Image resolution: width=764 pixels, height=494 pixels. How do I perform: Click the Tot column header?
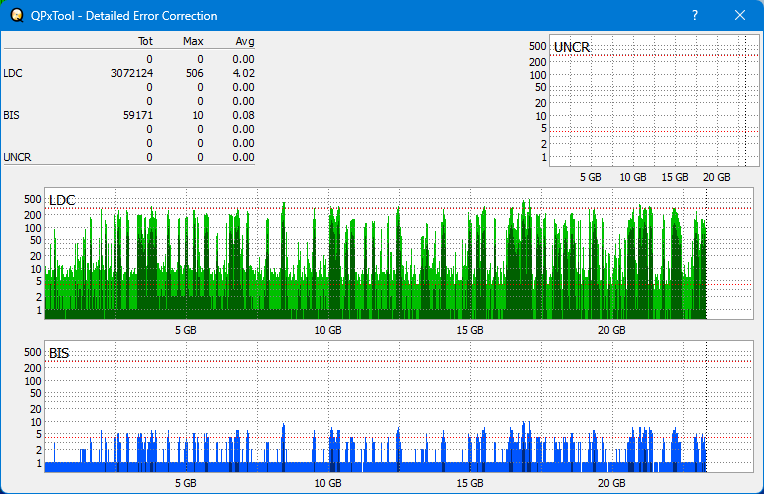pyautogui.click(x=145, y=41)
